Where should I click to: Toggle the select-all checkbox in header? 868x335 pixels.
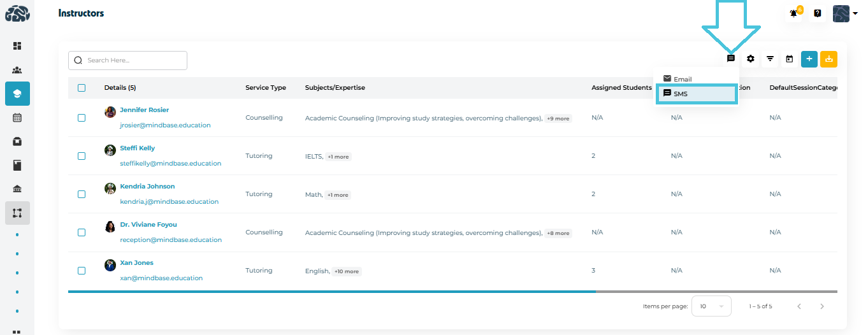pyautogui.click(x=82, y=88)
